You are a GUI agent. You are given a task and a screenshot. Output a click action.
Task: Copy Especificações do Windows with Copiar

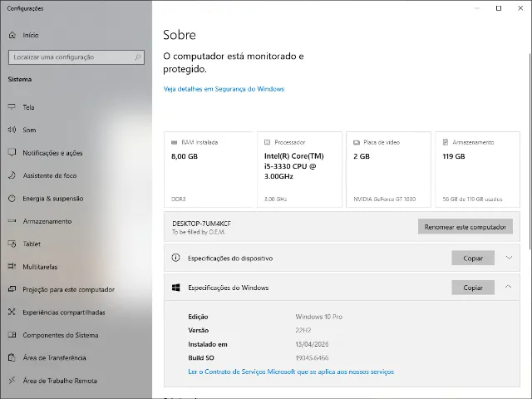click(x=473, y=288)
